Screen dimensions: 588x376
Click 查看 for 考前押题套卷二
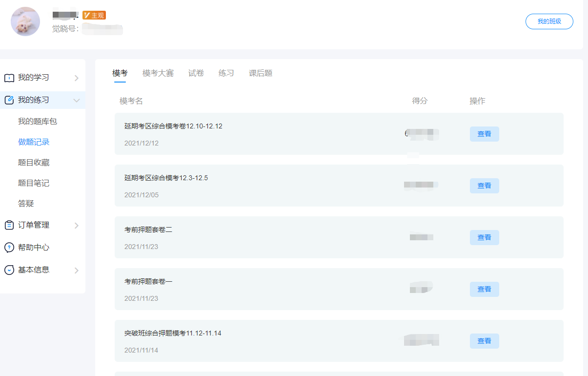[x=485, y=237]
